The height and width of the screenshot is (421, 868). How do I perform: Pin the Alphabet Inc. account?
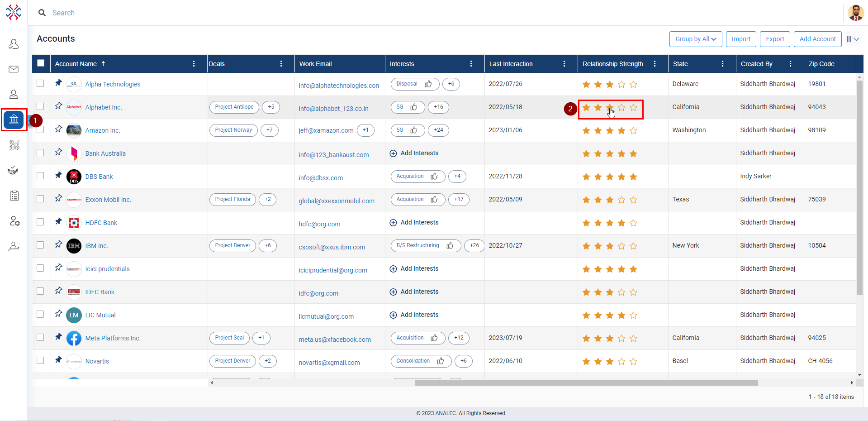(58, 106)
